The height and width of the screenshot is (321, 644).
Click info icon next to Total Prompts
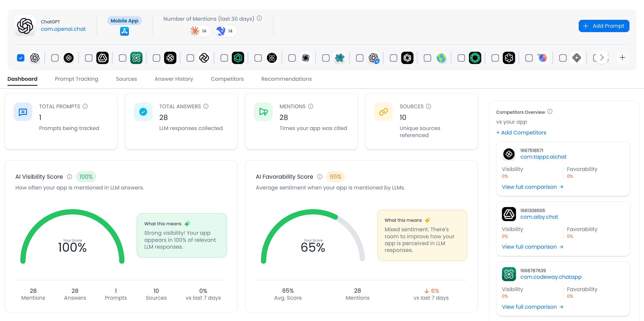click(x=85, y=106)
